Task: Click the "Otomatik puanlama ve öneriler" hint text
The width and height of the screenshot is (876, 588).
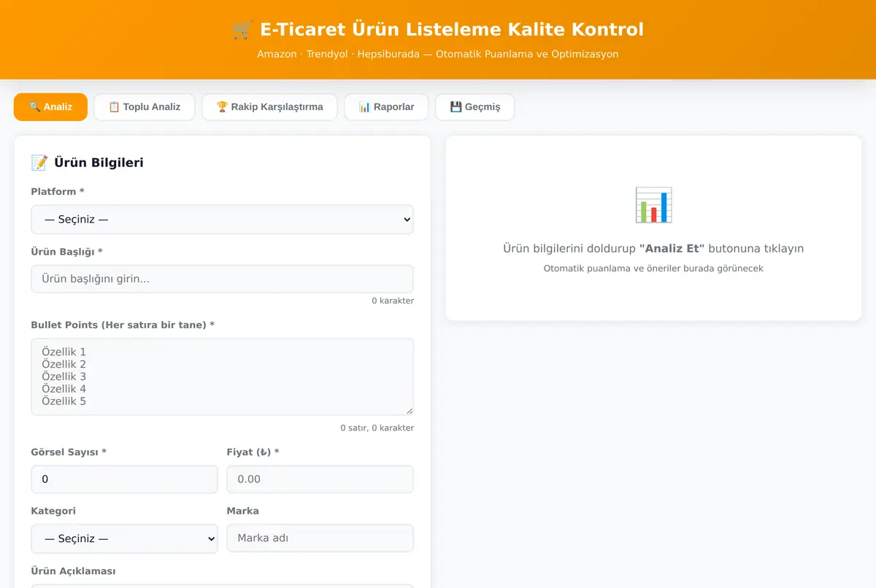Action: coord(653,268)
